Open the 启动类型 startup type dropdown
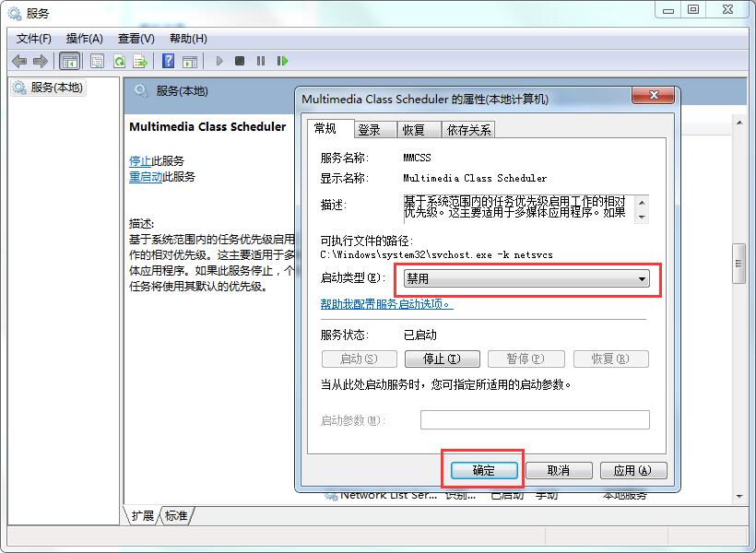The image size is (756, 553). [643, 278]
